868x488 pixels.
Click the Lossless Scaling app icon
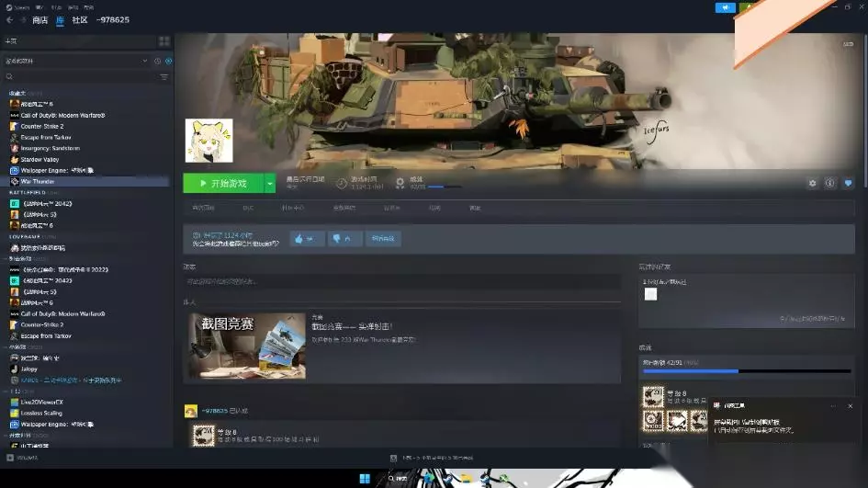tap(15, 414)
